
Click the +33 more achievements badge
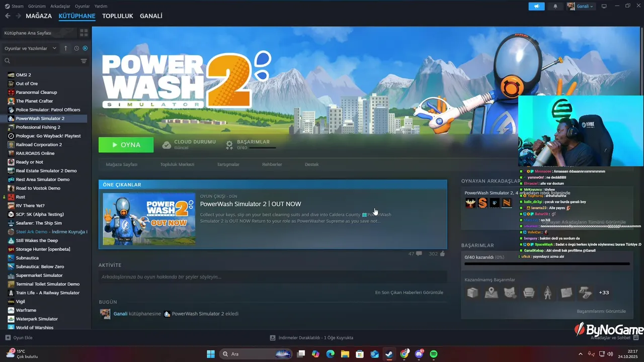click(x=604, y=293)
